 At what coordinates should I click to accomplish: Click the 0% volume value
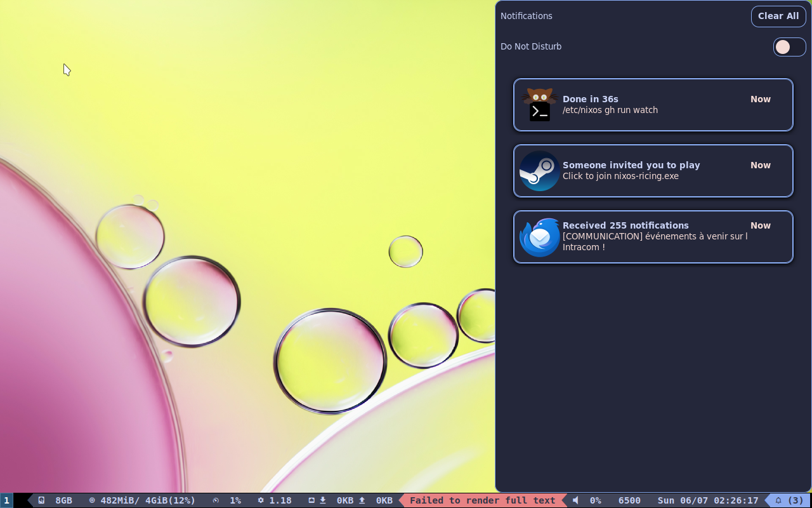[x=596, y=500]
